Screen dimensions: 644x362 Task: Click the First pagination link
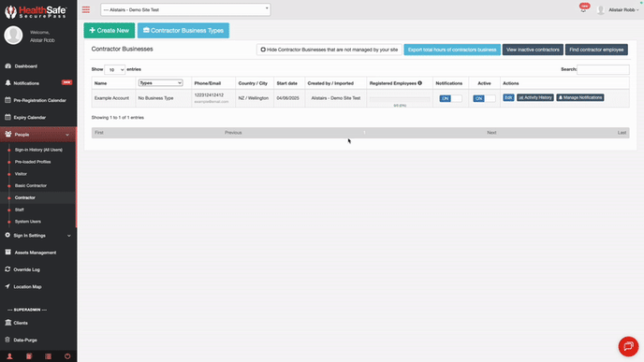tap(99, 133)
